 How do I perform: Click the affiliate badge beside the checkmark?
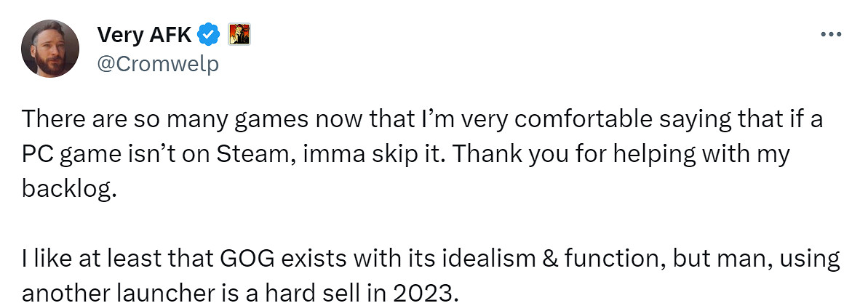coord(239,34)
